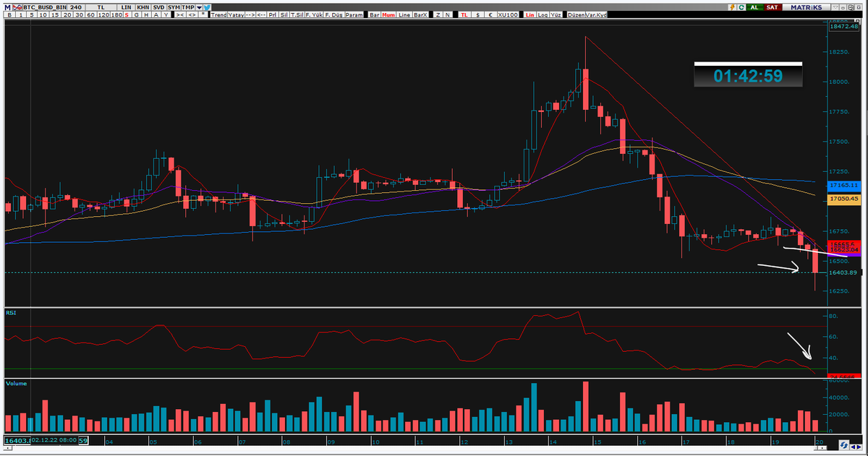The height and width of the screenshot is (456, 868).
Task: Click the Sil delete button
Action: click(284, 15)
